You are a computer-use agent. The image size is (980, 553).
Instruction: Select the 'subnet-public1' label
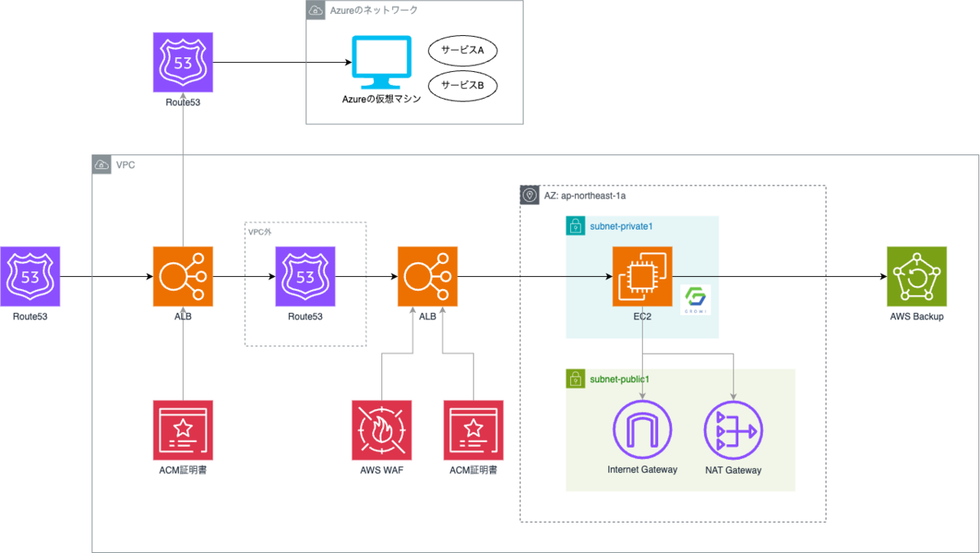[x=620, y=379]
